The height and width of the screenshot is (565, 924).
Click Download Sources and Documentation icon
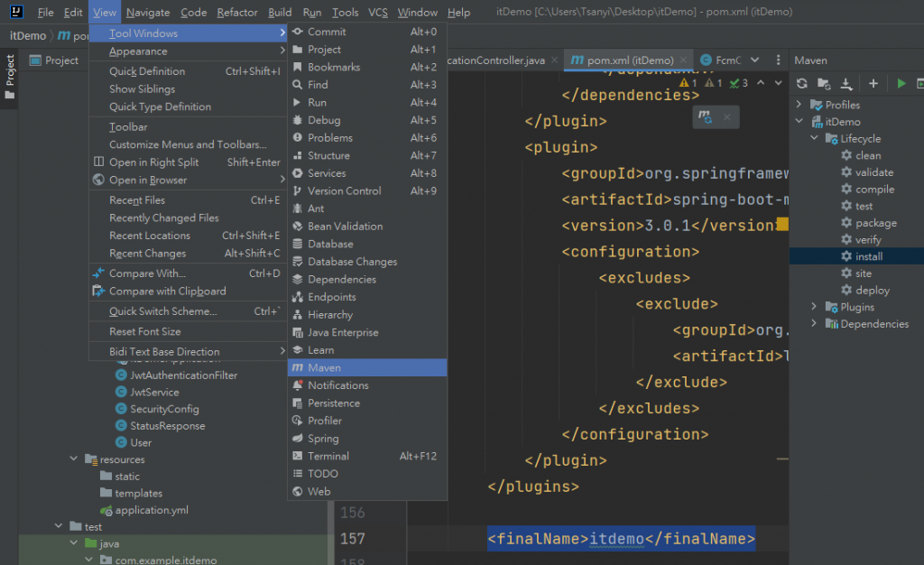pyautogui.click(x=846, y=84)
